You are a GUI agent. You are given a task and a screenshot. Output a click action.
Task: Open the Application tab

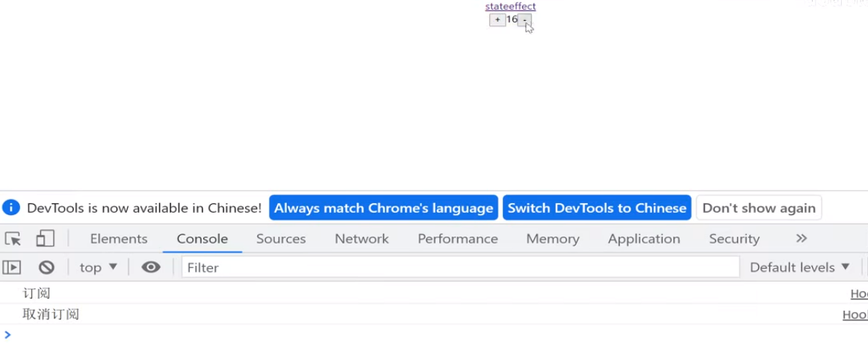click(644, 239)
